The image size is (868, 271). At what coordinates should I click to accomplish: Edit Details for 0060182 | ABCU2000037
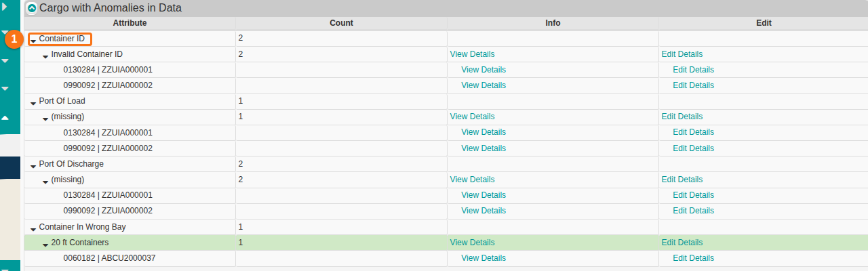pyautogui.click(x=693, y=258)
